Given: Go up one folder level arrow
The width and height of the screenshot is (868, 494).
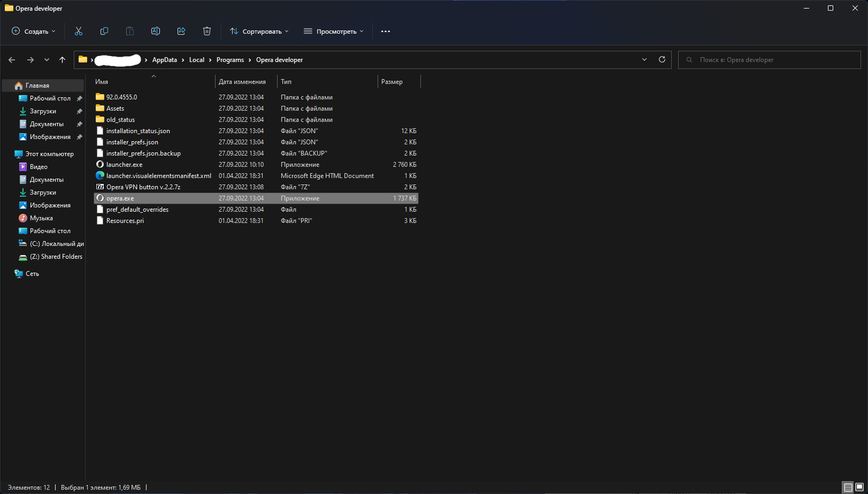Looking at the screenshot, I should coord(62,60).
